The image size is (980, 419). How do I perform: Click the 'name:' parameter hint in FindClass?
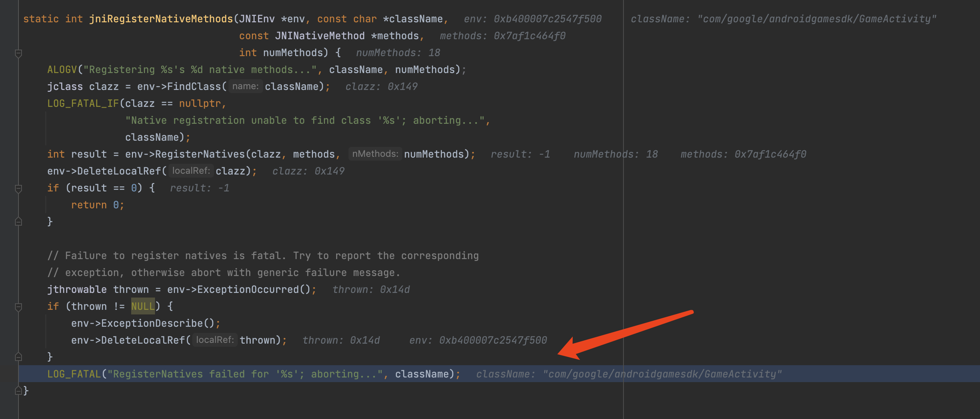point(245,86)
